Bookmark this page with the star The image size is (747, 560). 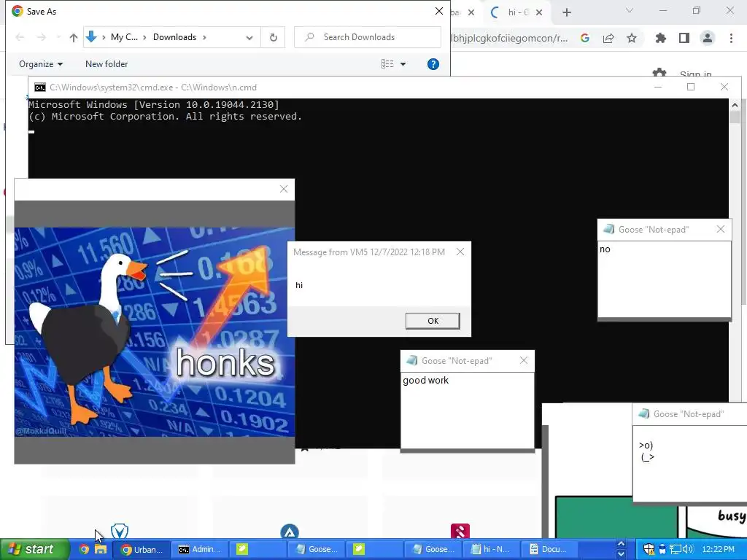(x=632, y=38)
